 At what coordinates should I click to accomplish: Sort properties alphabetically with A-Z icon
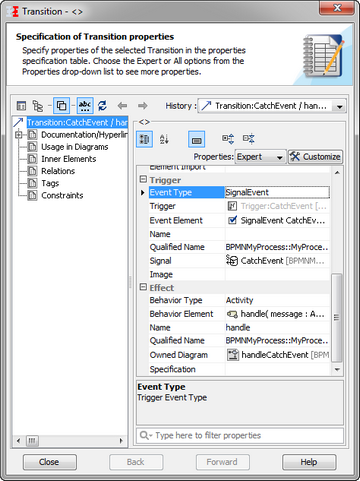point(164,139)
